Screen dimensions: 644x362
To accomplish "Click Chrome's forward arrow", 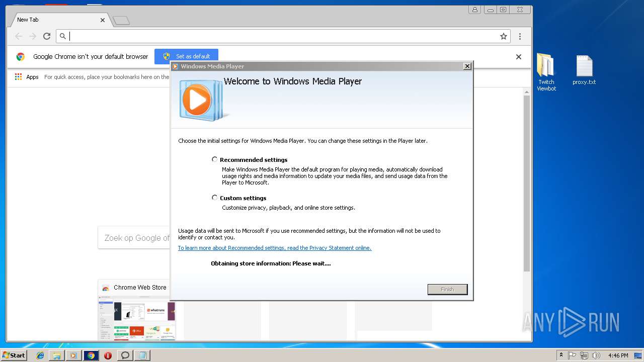I will coord(33,36).
